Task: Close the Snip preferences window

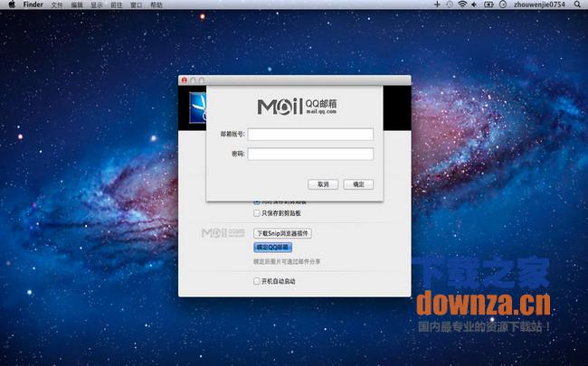Action: click(x=185, y=80)
